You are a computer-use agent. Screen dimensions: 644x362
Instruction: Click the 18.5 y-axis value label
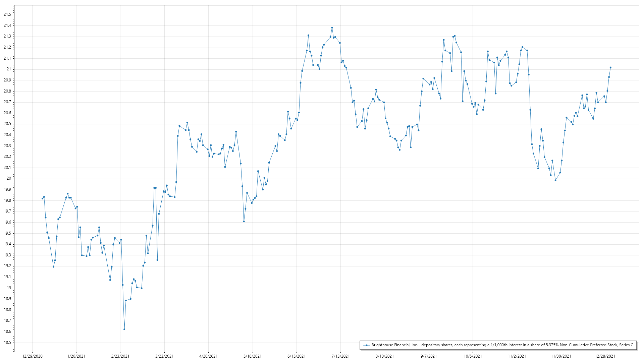point(7,343)
